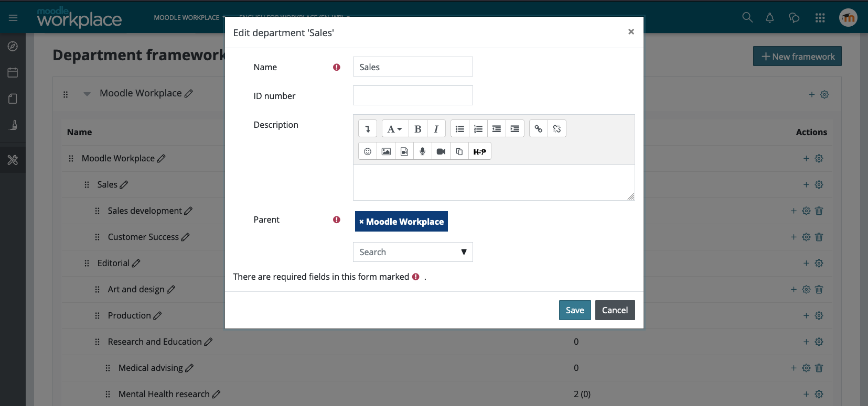Screen dimensions: 868x406
Task: Save the department changes
Action: tap(575, 310)
